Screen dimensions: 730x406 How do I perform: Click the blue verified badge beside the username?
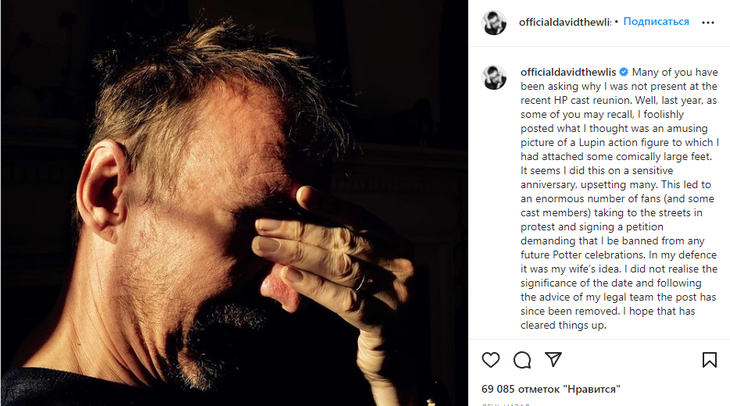pos(623,73)
